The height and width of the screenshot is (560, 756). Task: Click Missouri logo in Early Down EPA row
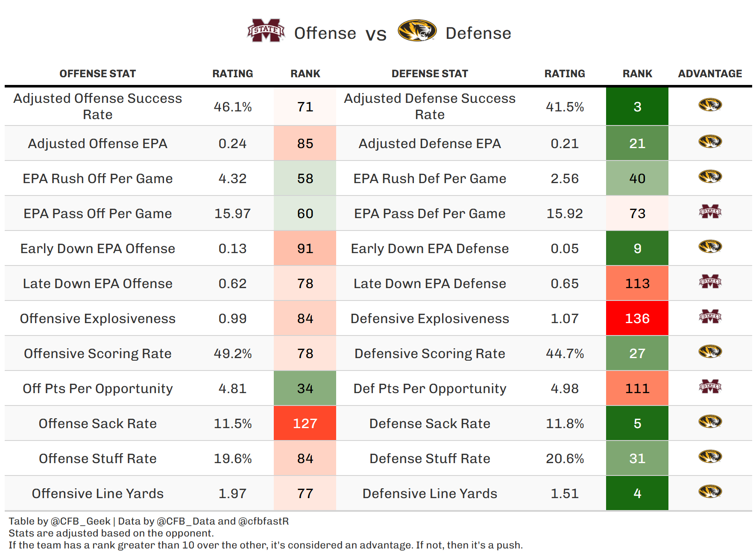[x=710, y=247]
